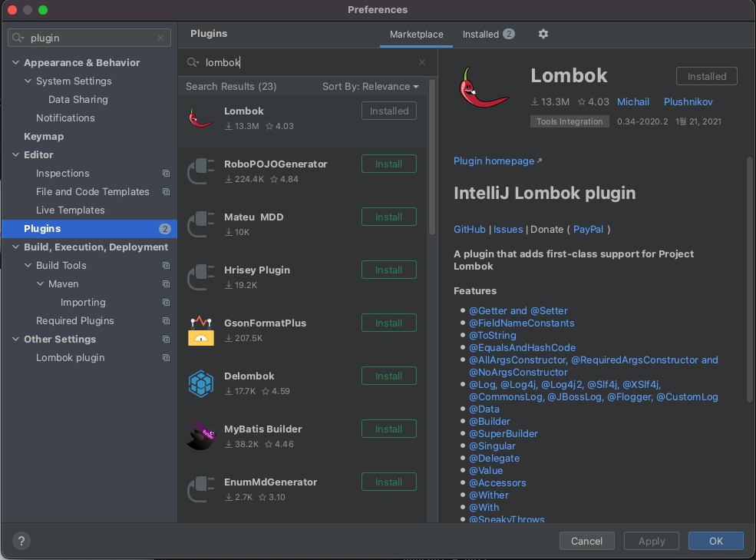Click the red macOS close window button
Screen dimensions: 756x560
(x=12, y=10)
